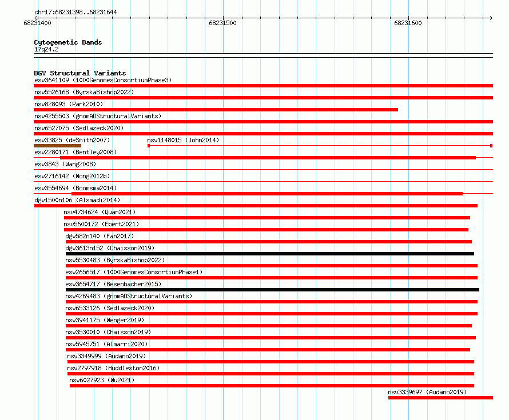Select nsv3941175 (Wenger2019) label
Image resolution: width=509 pixels, height=420 pixels.
point(105,320)
